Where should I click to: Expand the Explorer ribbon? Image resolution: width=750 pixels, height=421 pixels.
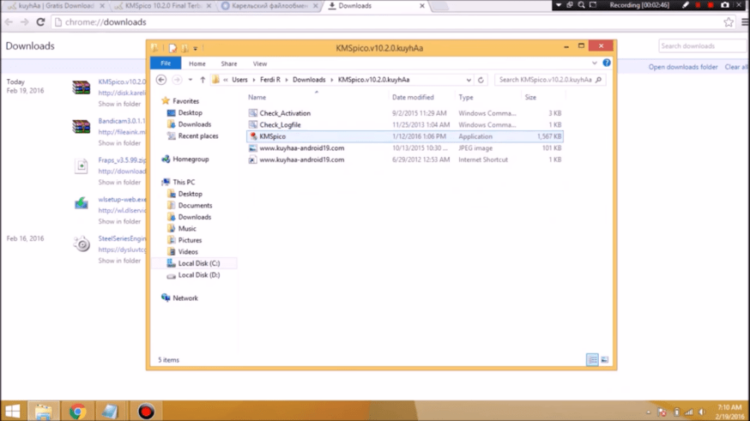pyautogui.click(x=595, y=63)
